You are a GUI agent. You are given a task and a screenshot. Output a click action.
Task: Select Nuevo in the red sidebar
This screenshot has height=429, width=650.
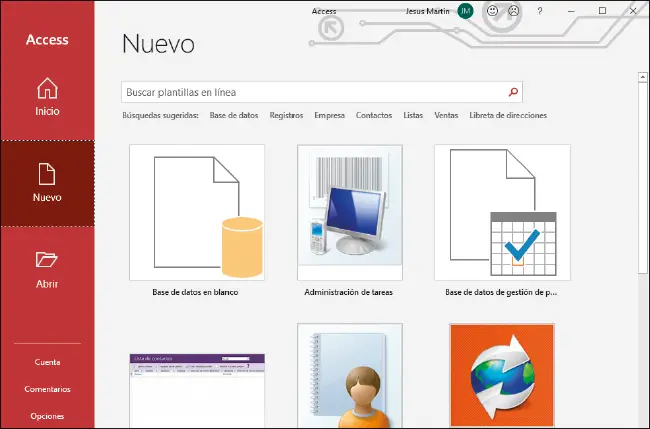[x=47, y=184]
